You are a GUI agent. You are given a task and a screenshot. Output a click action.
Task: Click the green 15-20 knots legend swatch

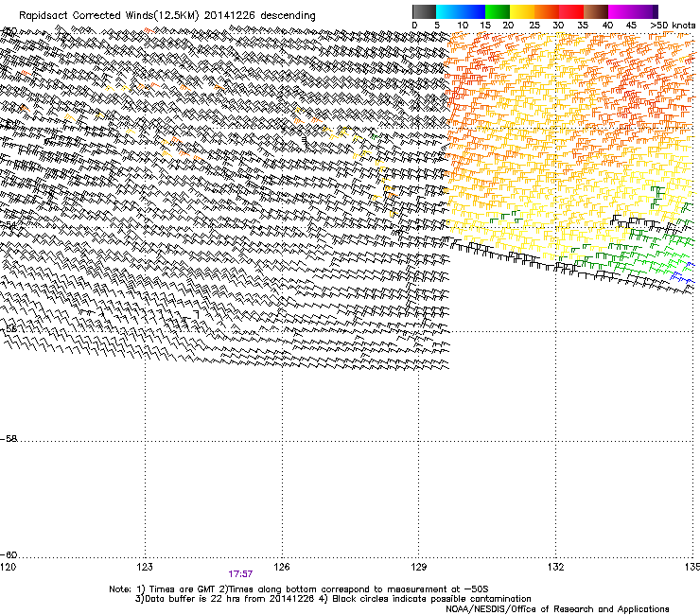click(498, 11)
